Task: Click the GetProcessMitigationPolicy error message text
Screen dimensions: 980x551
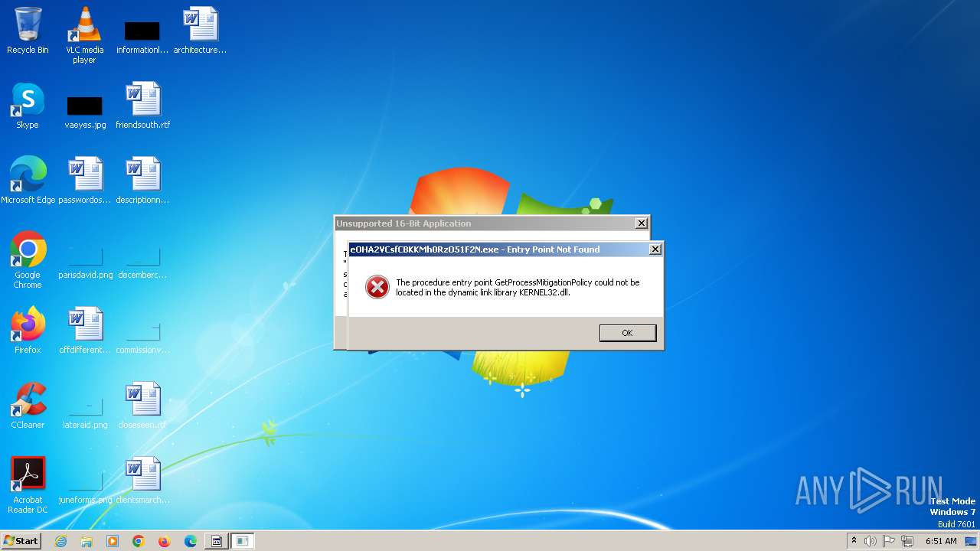Action: click(518, 287)
